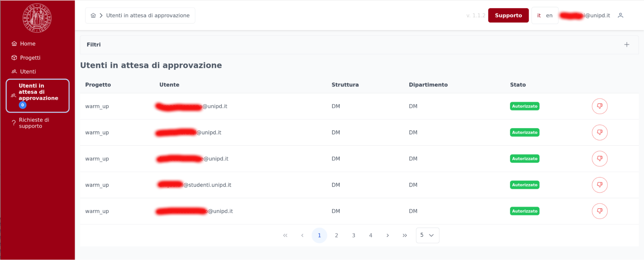This screenshot has width=644, height=260.
Task: Go to next page arrow
Action: click(x=388, y=236)
